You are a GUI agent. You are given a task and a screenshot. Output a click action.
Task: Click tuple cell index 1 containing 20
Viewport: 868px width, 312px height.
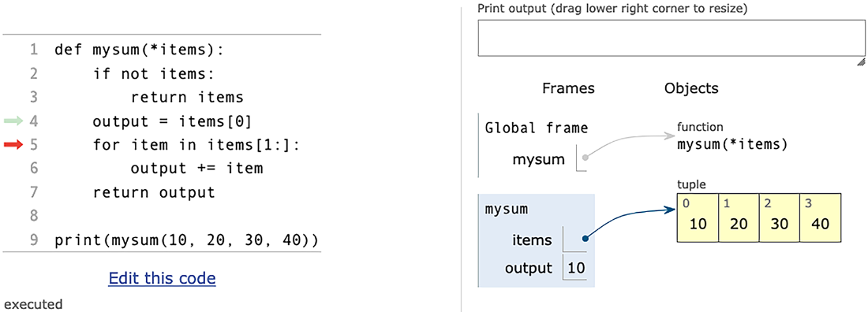pyautogui.click(x=739, y=218)
